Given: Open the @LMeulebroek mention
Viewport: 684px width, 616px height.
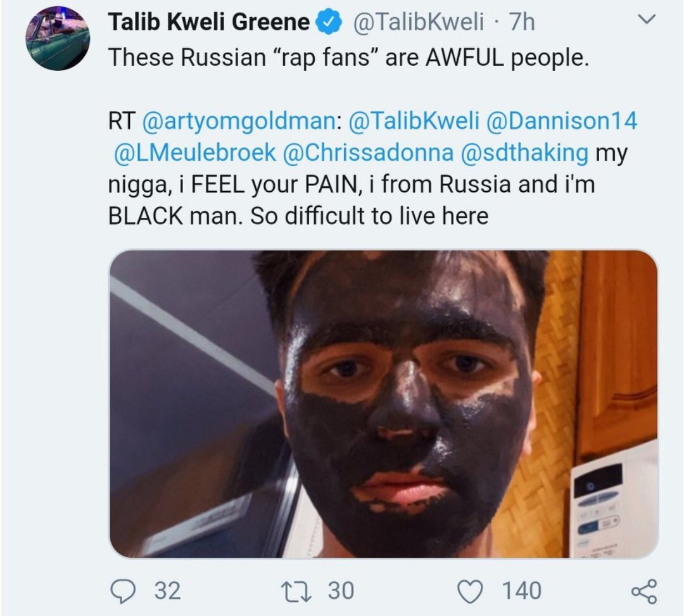Looking at the screenshot, I should point(194,153).
